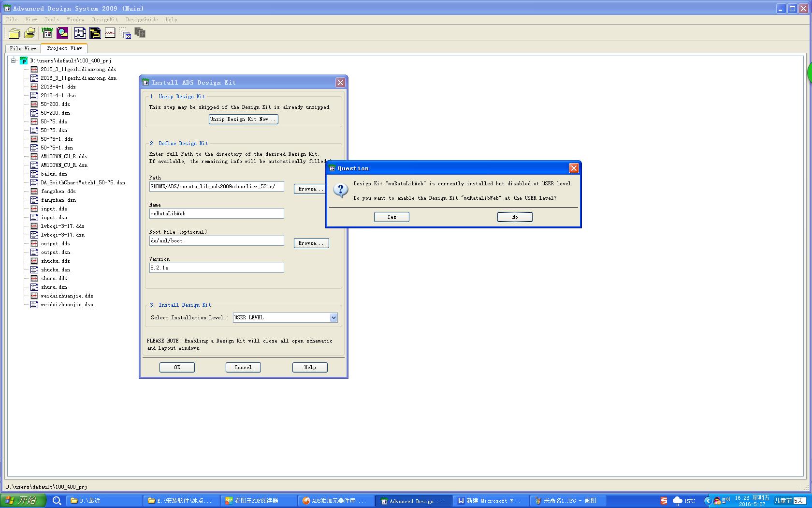Click the Unzip Design Kit Now button
The width and height of the screenshot is (812, 508).
[x=243, y=120]
